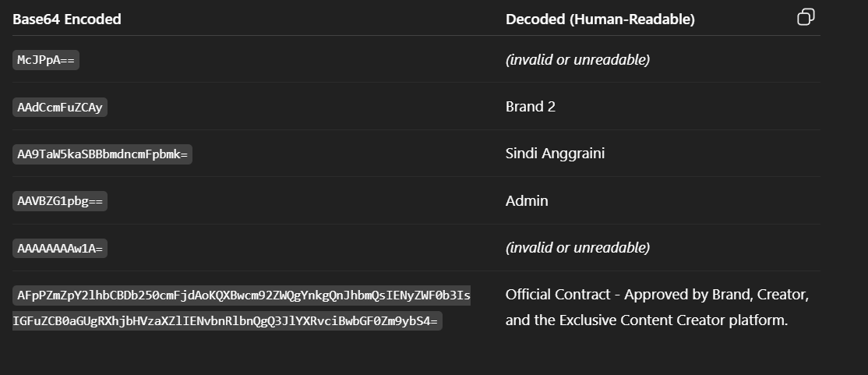Click the horizontal divider below the header row
This screenshot has height=375, width=868.
[416, 35]
